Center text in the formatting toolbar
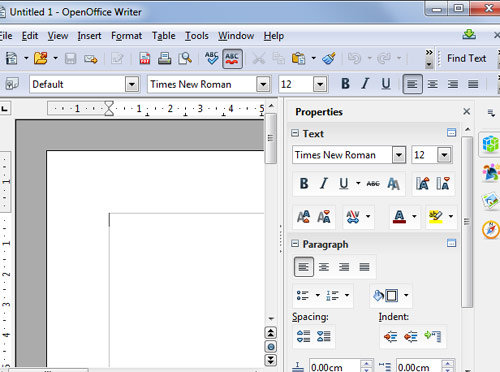This screenshot has height=372, width=500. point(433,84)
